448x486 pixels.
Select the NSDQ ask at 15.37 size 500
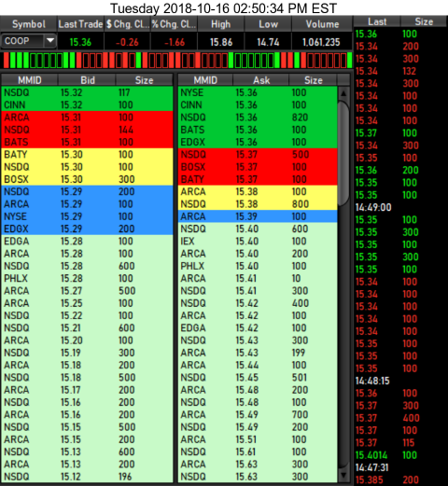pos(258,155)
